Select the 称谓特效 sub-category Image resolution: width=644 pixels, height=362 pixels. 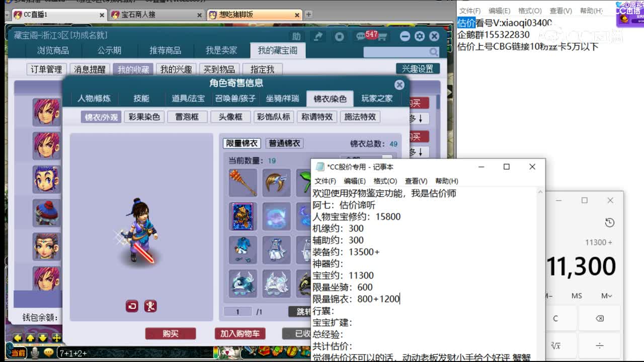tap(317, 117)
